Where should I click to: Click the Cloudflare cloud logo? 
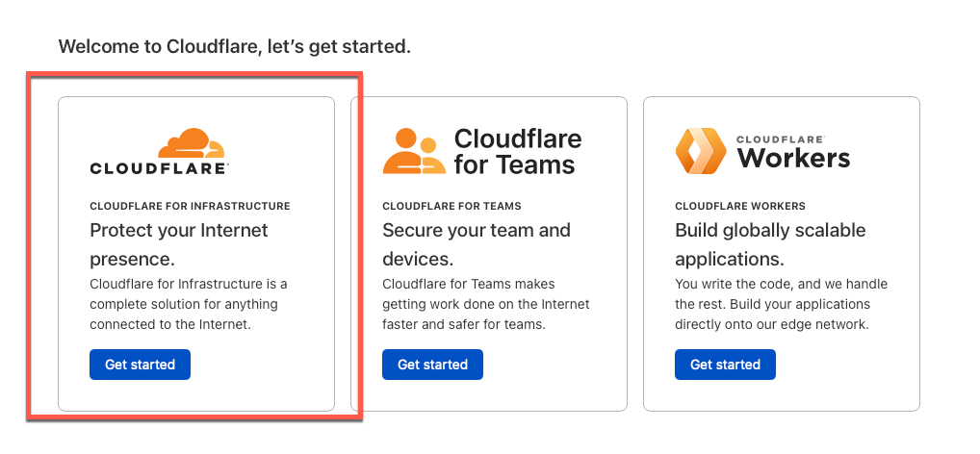click(160, 151)
